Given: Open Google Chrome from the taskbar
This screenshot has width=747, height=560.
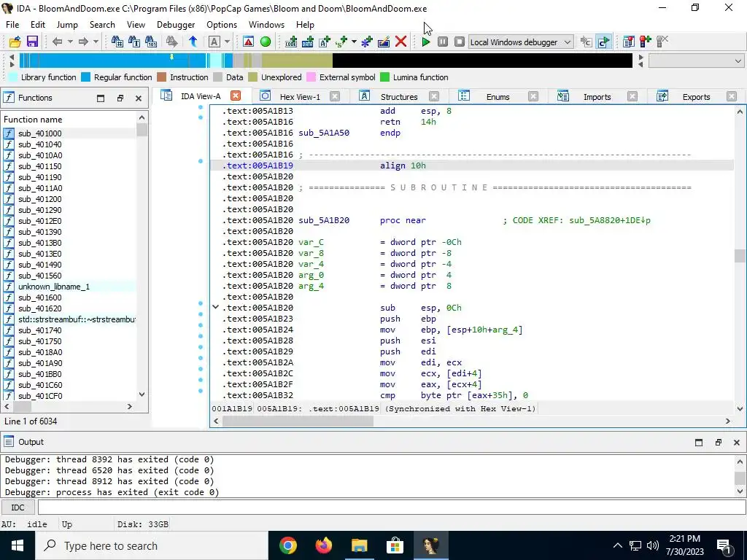Looking at the screenshot, I should (x=287, y=545).
